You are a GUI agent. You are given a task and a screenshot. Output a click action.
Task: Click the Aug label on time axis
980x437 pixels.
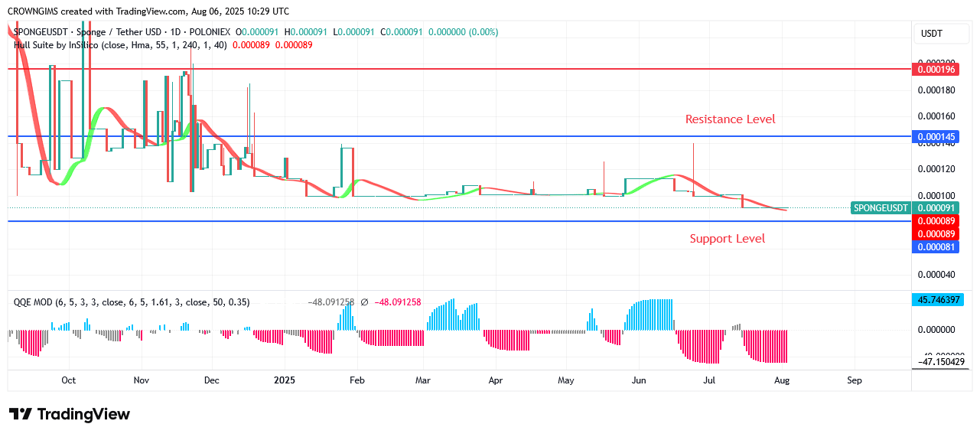point(782,380)
